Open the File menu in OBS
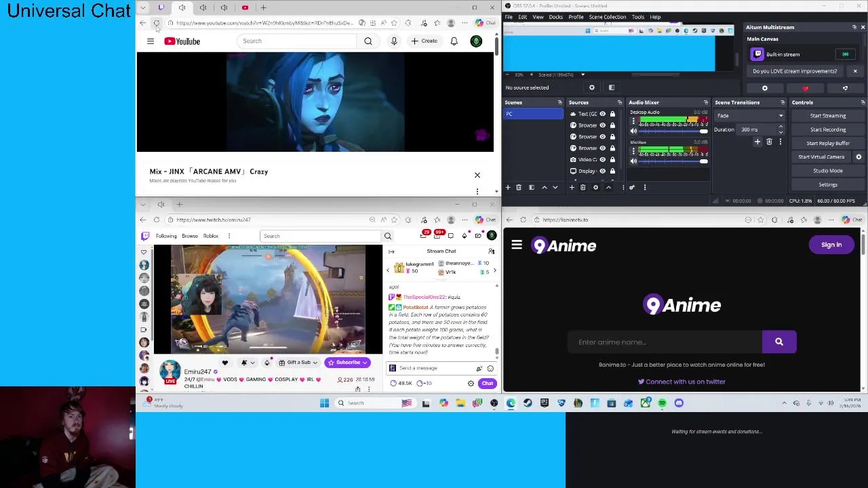The height and width of the screenshot is (488, 868). coord(509,17)
